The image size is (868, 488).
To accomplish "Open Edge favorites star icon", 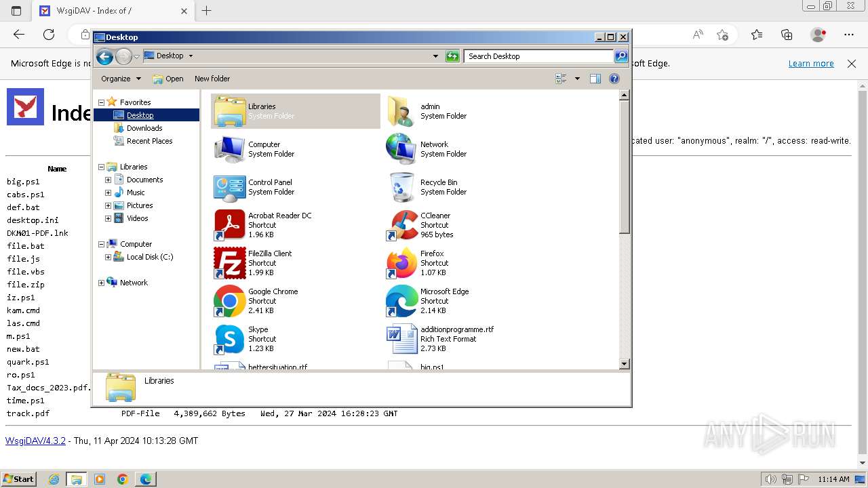I will click(757, 35).
